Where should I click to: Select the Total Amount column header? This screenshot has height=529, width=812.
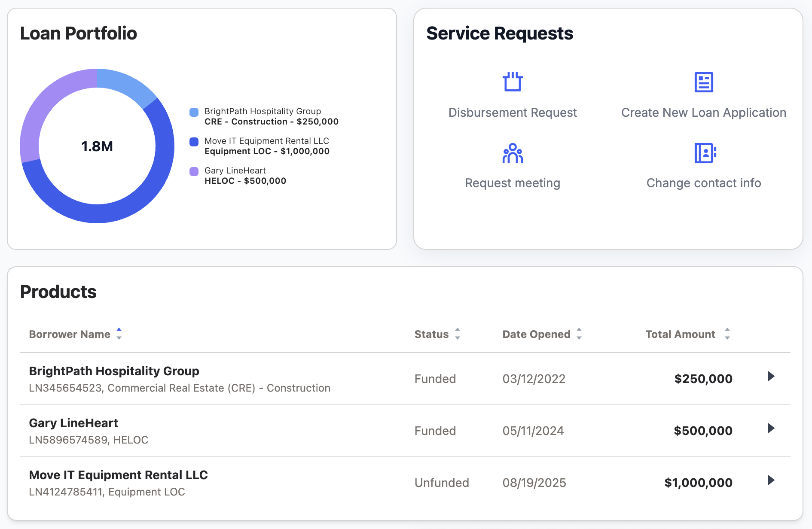(680, 334)
